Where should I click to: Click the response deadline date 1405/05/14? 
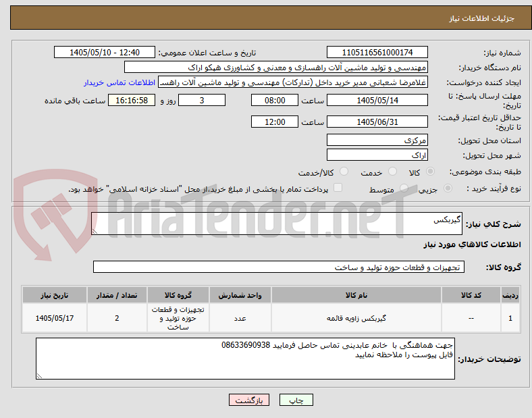pyautogui.click(x=377, y=100)
